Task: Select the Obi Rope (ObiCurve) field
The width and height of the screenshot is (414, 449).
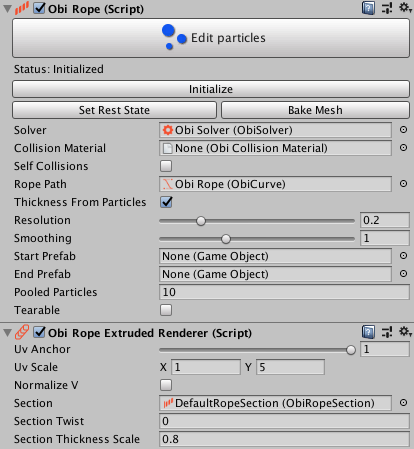Action: [x=275, y=184]
